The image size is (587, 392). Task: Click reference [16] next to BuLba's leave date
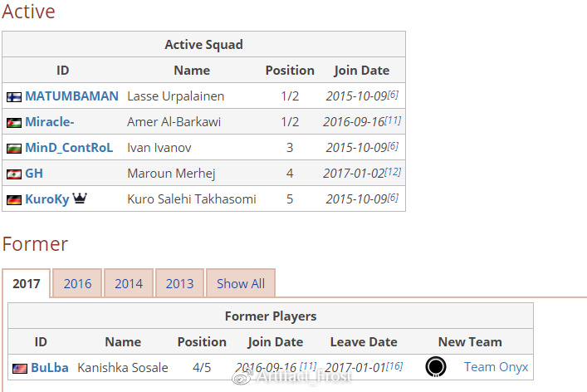click(x=394, y=365)
